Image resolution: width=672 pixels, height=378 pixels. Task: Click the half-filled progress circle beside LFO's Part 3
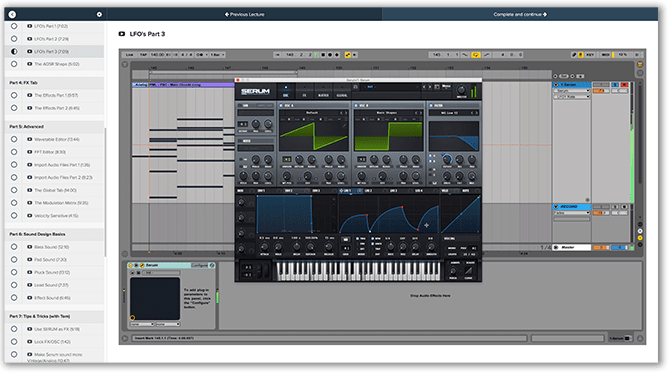(x=14, y=51)
